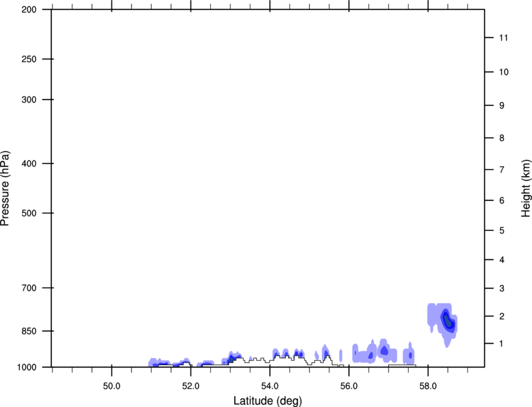Click the contour patch near 53 latitude

click(232, 358)
